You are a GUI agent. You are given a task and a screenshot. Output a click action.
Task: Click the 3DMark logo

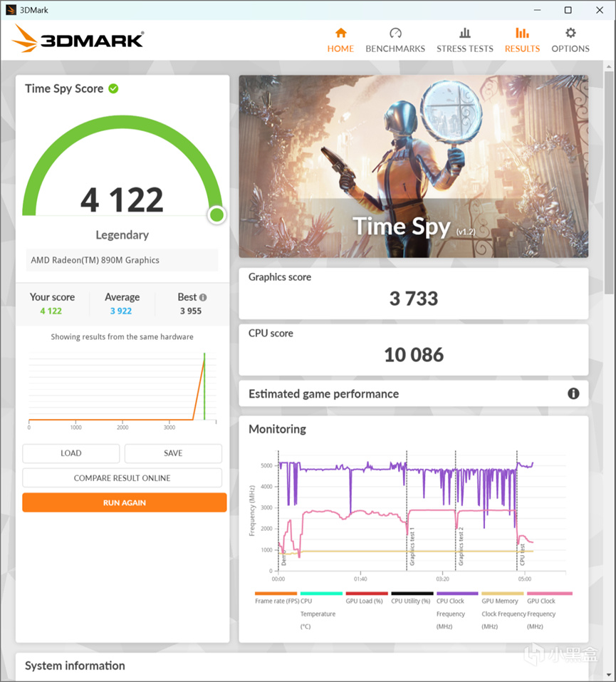[x=78, y=39]
